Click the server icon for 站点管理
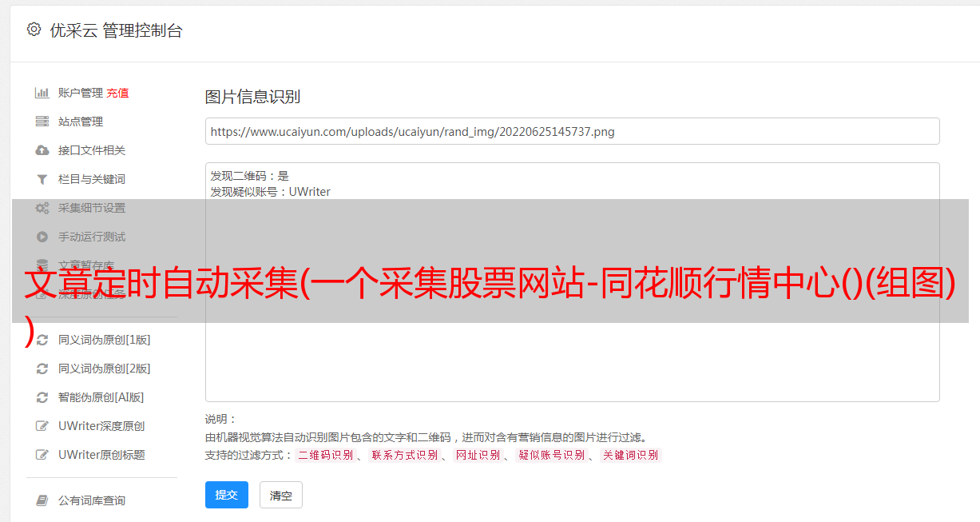Screen dimensions: 980x522 pyautogui.click(x=42, y=122)
